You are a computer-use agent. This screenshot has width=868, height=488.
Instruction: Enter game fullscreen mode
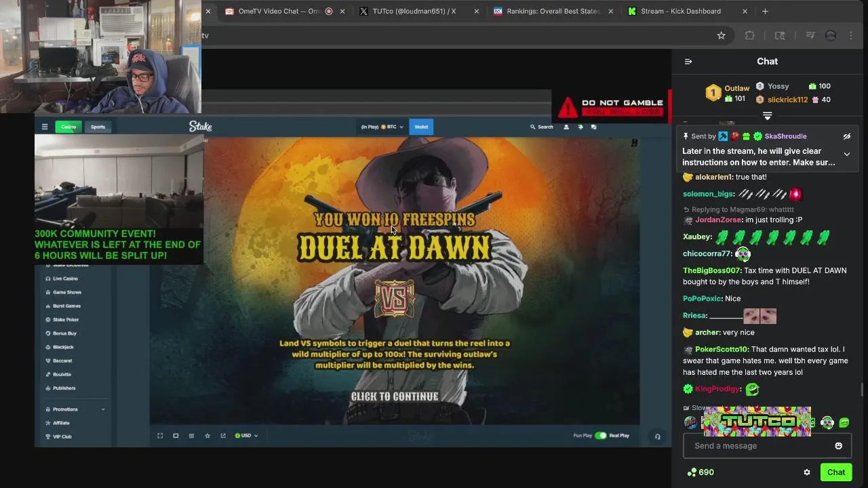pyautogui.click(x=160, y=436)
